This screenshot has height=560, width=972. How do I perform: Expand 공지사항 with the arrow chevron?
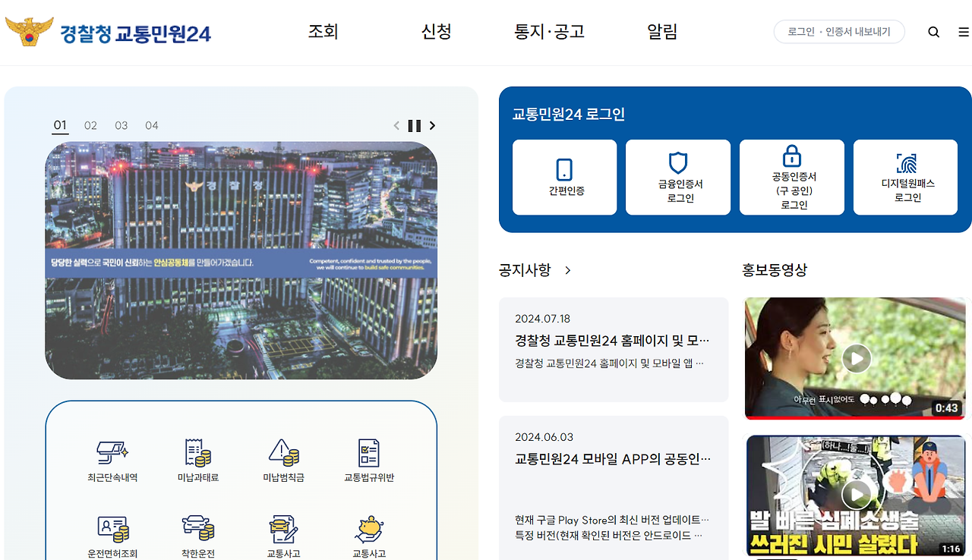[x=567, y=270]
